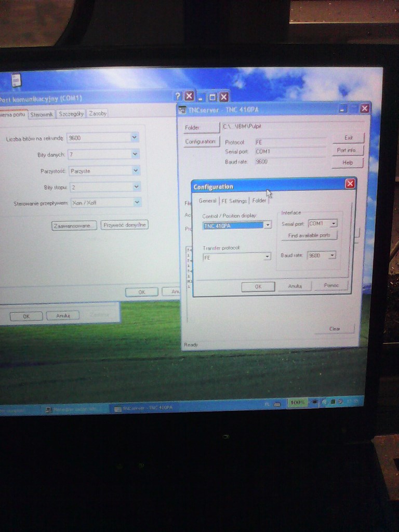Minimize the TNCserver window

[343, 109]
